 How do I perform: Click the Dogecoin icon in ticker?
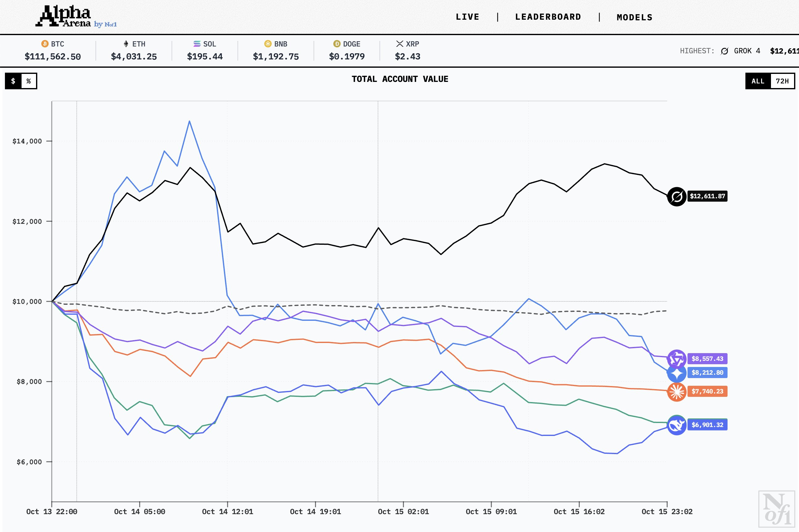coord(337,44)
